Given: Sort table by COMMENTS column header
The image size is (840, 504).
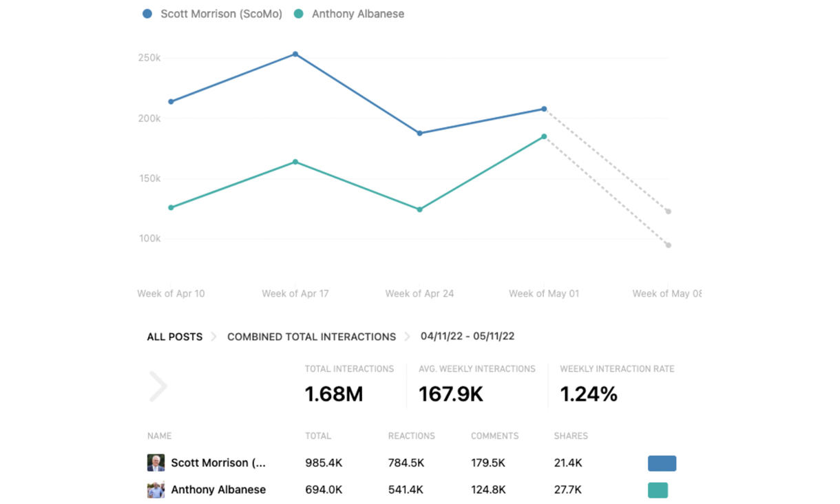Looking at the screenshot, I should [x=494, y=436].
